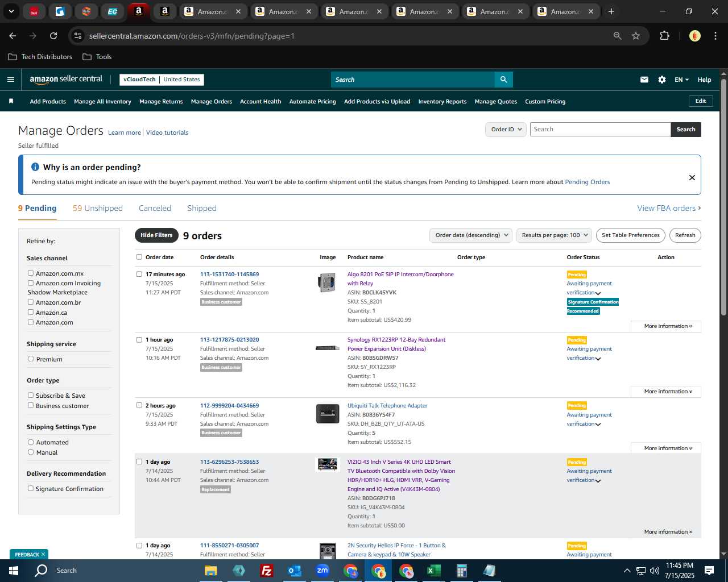The image size is (728, 582).
Task: Open the tab search dropdown arrow
Action: click(11, 11)
